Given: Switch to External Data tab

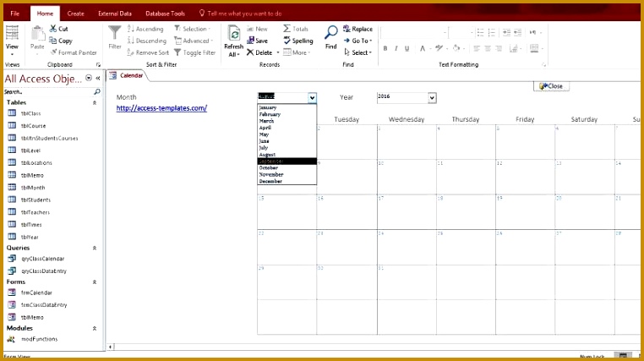Looking at the screenshot, I should click(115, 14).
